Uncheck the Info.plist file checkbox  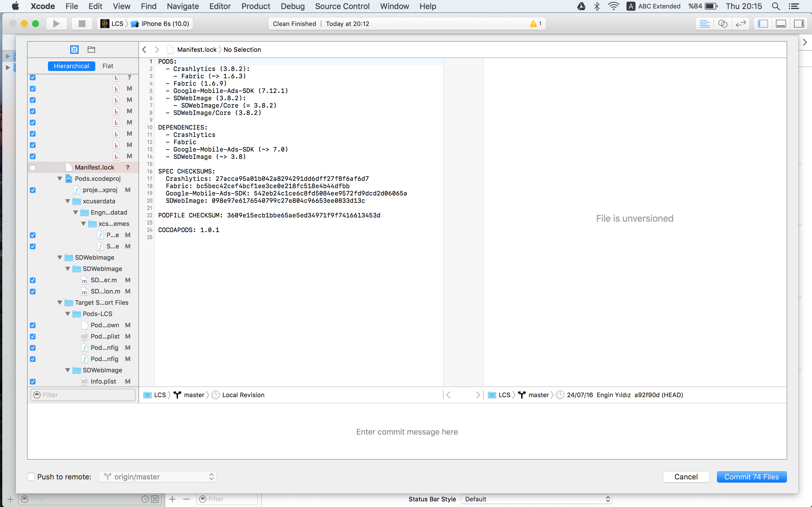(32, 382)
